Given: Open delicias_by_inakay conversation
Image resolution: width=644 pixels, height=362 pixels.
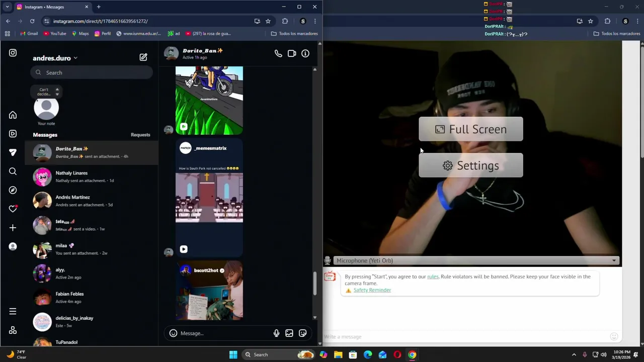Looking at the screenshot, I should pyautogui.click(x=92, y=322).
